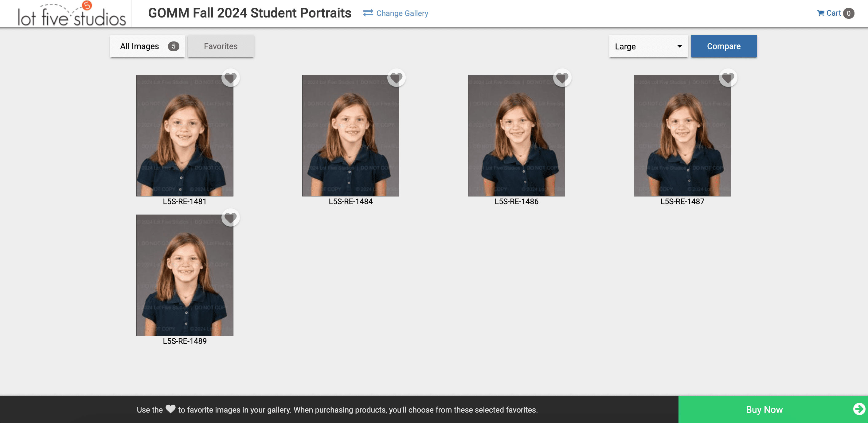The image size is (868, 423).
Task: Click the All Images count badge 5
Action: [x=174, y=46]
